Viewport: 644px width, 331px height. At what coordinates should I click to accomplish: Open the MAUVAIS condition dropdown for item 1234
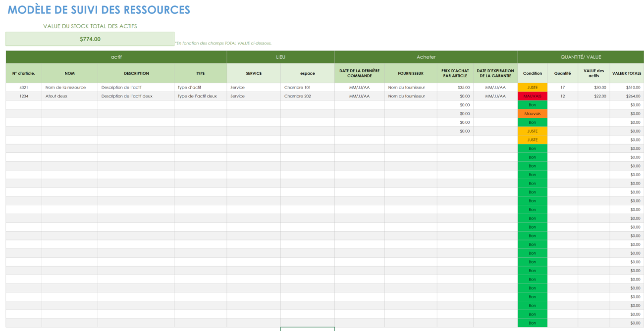(x=532, y=96)
